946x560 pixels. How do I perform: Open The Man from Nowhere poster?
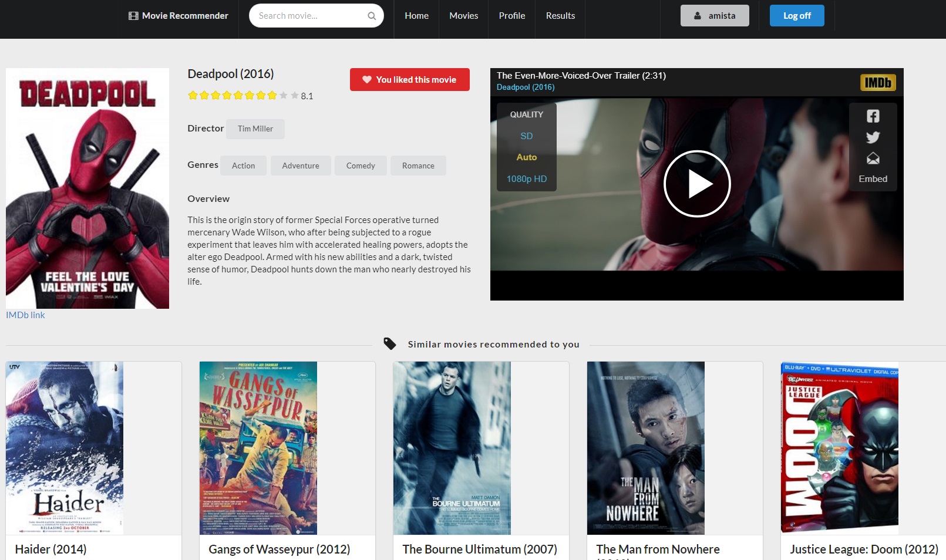tap(646, 448)
